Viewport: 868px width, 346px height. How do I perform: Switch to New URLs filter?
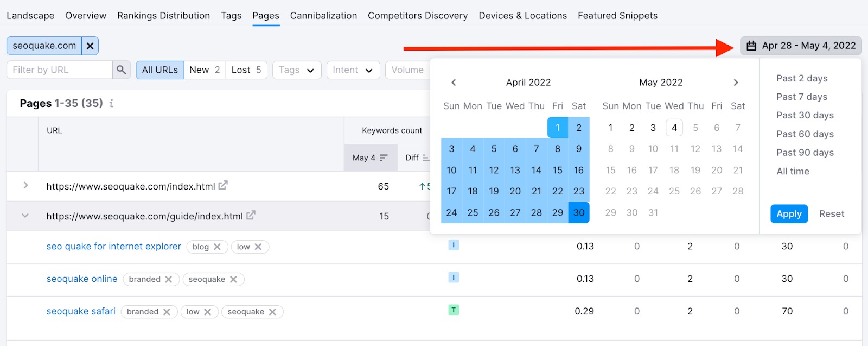coord(205,70)
